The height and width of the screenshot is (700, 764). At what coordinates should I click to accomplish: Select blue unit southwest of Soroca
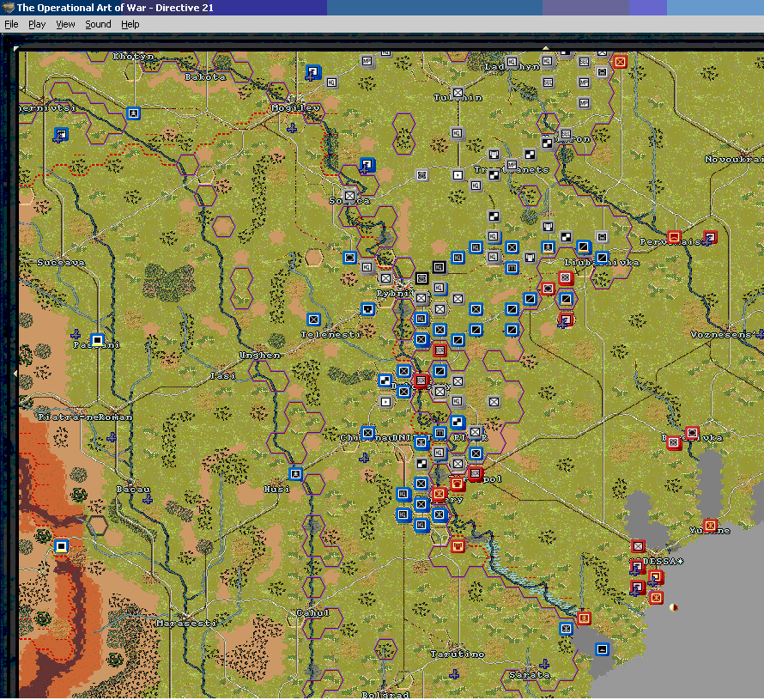coord(349,258)
